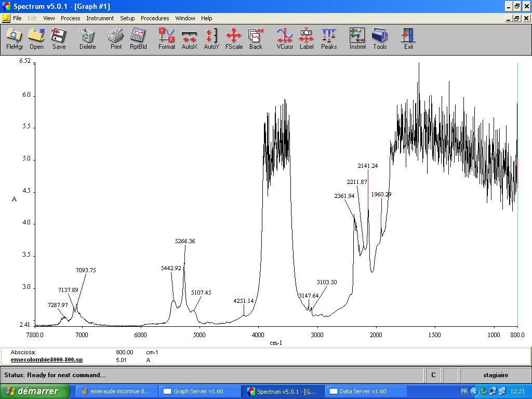The image size is (532, 399).
Task: Delete the spectrum with the Delete icon
Action: (x=87, y=39)
